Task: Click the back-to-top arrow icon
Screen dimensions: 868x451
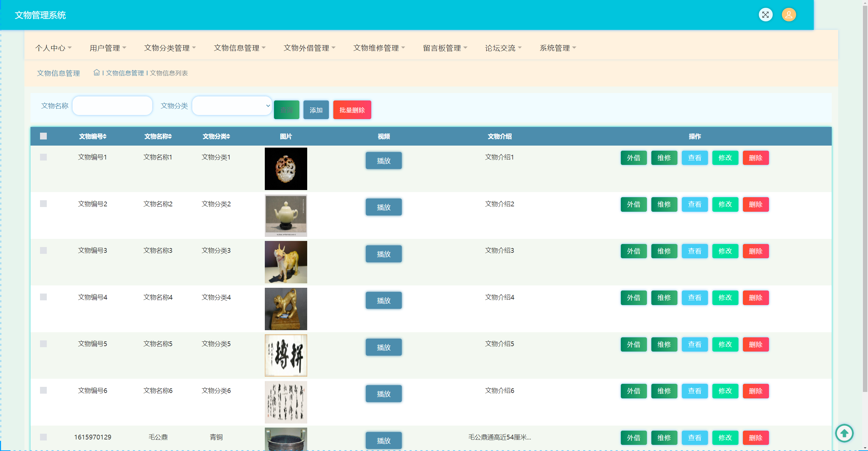Action: click(x=844, y=433)
